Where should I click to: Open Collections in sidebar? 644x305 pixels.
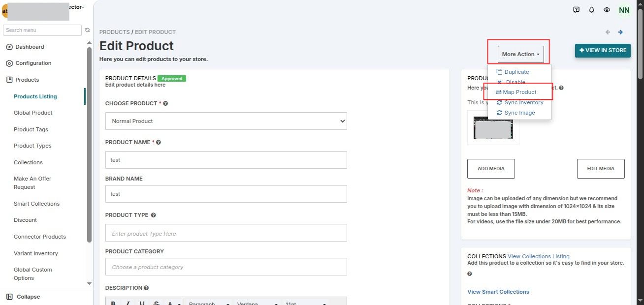(28, 162)
